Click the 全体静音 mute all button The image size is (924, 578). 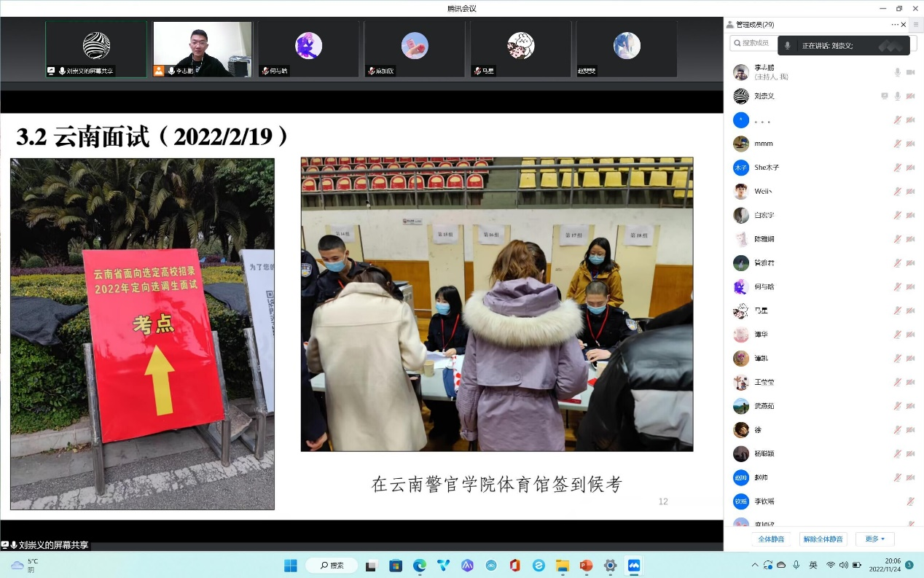(x=771, y=539)
